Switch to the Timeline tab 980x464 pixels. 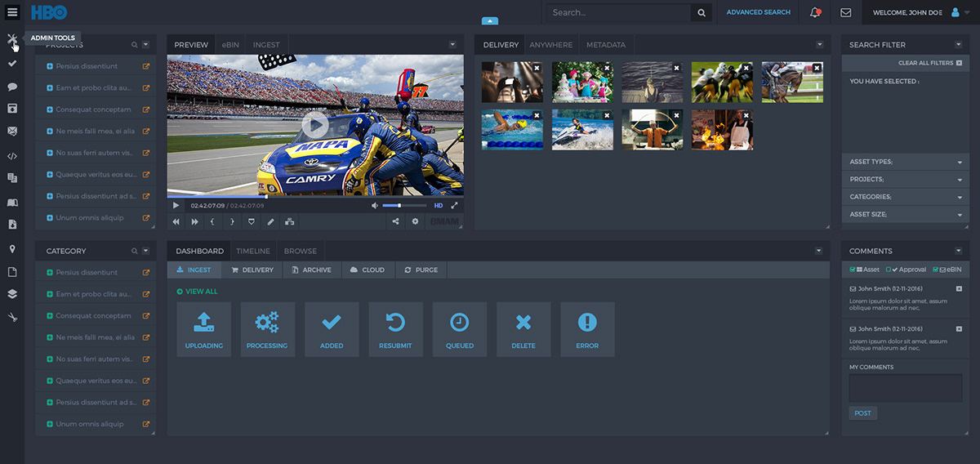[x=252, y=251]
